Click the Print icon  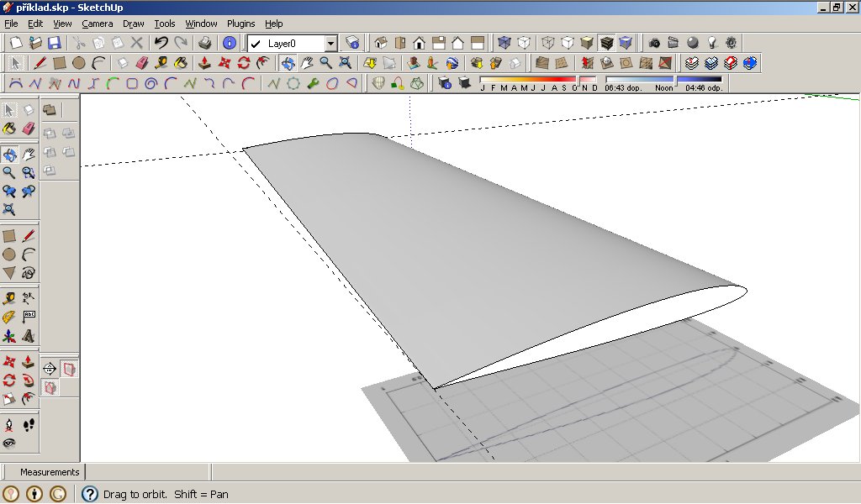[x=204, y=43]
